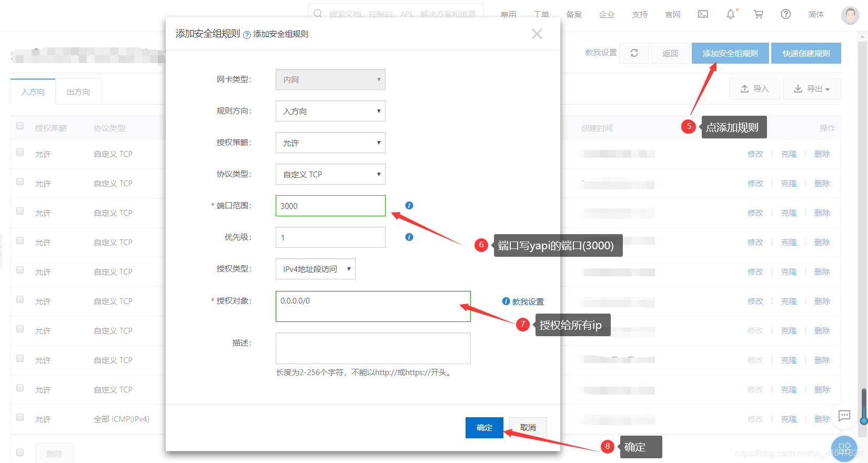Click the top search box
The width and height of the screenshot is (868, 463).
coord(396,14)
